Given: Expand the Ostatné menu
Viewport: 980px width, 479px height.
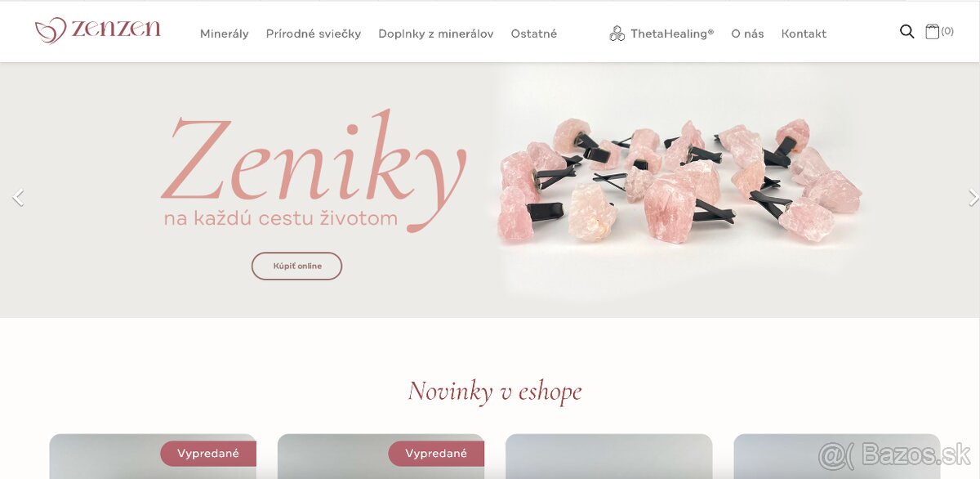Looking at the screenshot, I should tap(534, 34).
